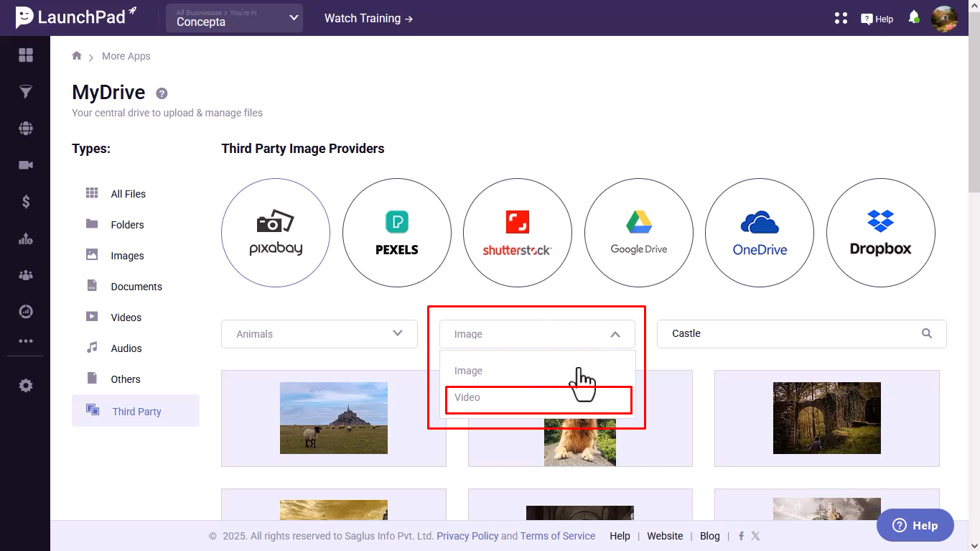The image size is (980, 551).
Task: Open the people group icon in sidebar
Action: tap(26, 275)
